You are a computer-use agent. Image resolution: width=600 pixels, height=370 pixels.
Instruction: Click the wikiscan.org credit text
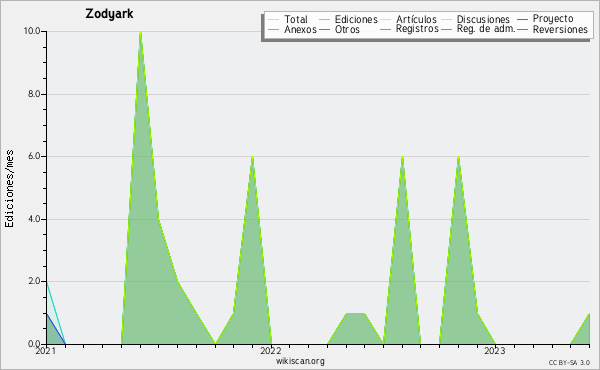coord(300,361)
